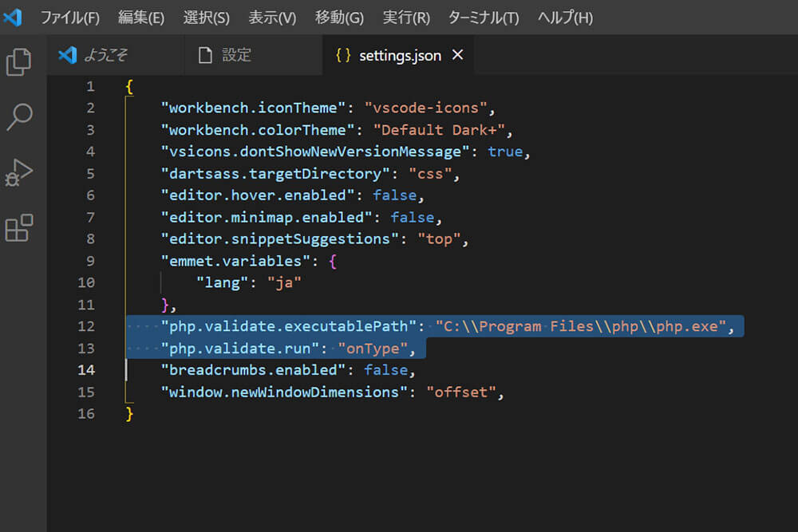Click the "lang" key on line 10
Viewport: 798px width, 532px height.
(223, 283)
